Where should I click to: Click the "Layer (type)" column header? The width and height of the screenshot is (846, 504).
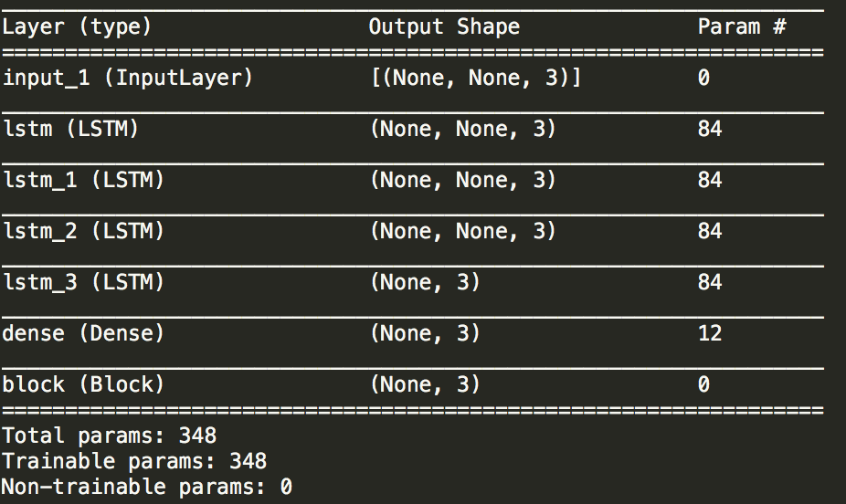click(78, 26)
